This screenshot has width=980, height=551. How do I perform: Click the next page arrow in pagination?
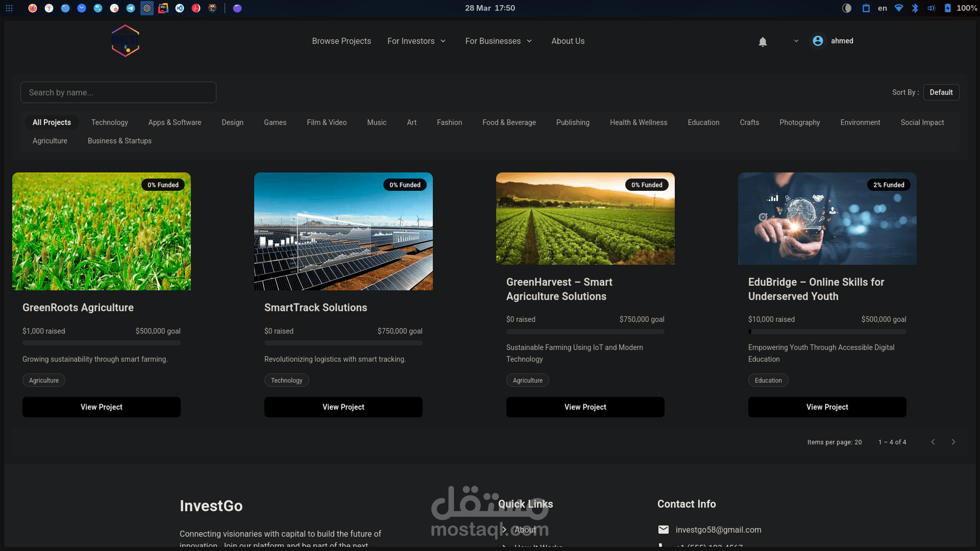953,442
